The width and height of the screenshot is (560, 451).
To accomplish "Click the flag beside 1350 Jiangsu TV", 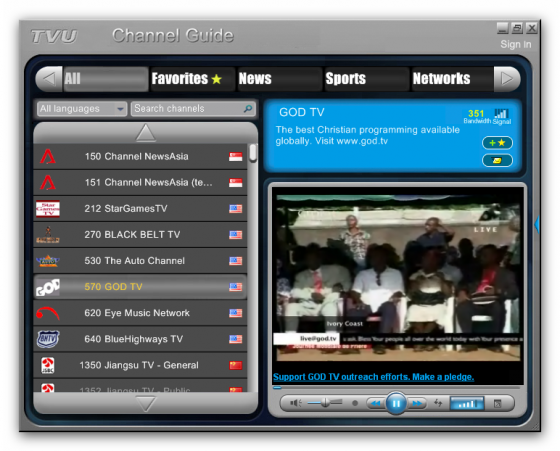I will click(236, 365).
